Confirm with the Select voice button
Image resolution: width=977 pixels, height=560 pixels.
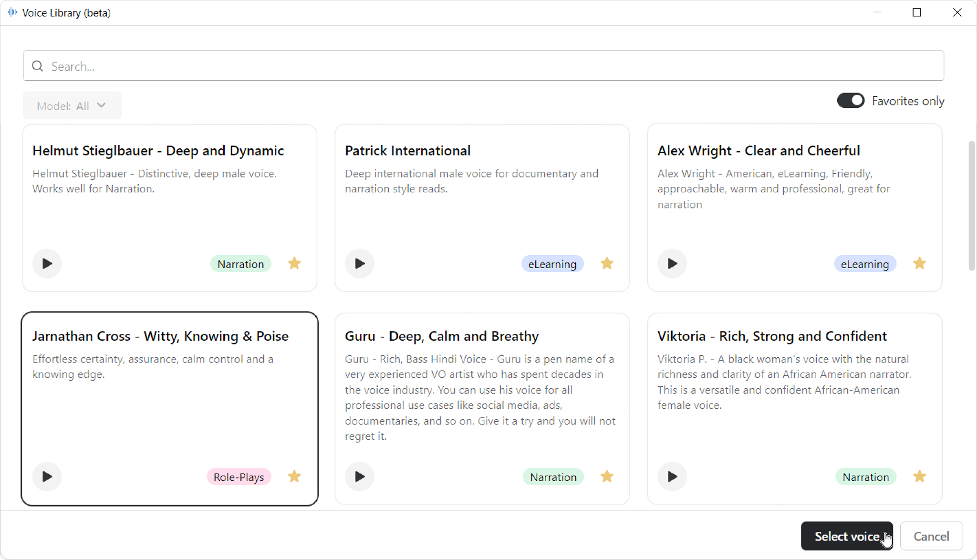pos(847,536)
